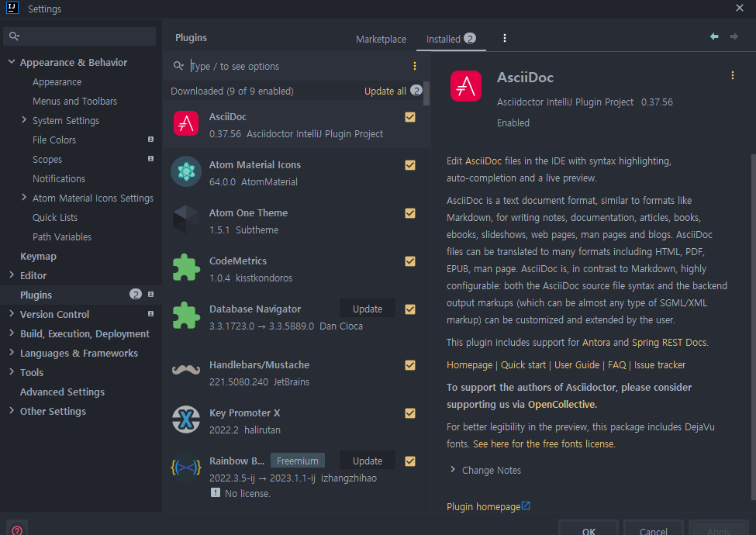
Task: Click the IntelliJ logo in title bar
Action: tap(12, 8)
